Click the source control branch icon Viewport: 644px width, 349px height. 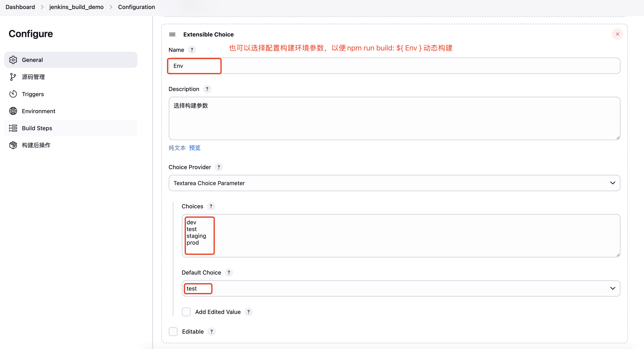point(13,77)
